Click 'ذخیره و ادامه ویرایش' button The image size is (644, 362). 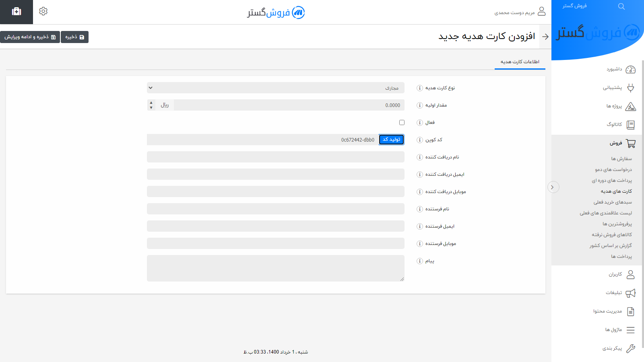click(30, 37)
